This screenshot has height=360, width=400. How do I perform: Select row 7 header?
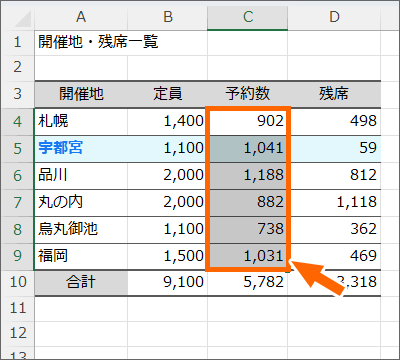18,203
